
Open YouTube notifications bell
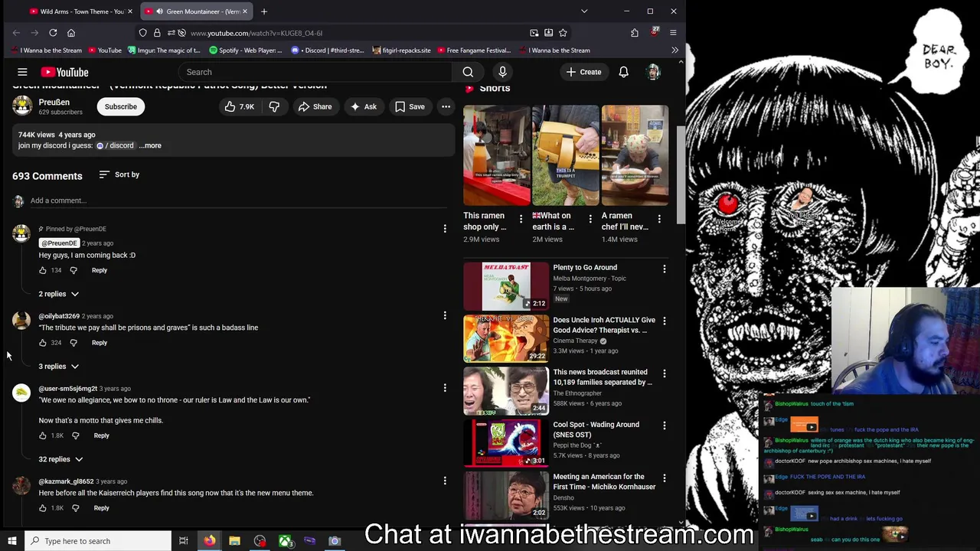coord(623,72)
